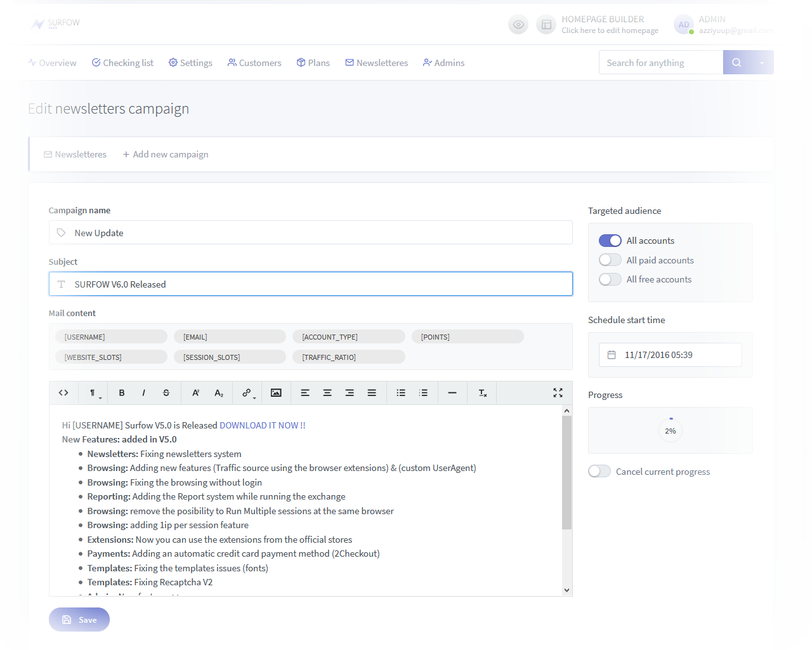
Task: Save the campaign
Action: pyautogui.click(x=79, y=620)
